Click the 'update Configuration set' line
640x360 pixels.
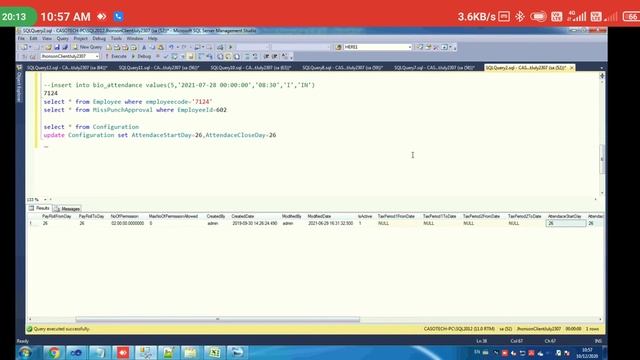click(x=160, y=135)
